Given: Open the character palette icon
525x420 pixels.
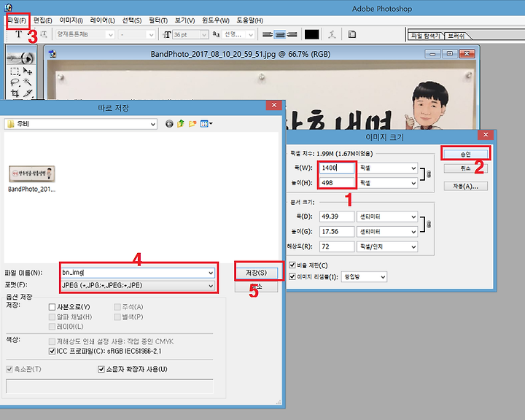Looking at the screenshot, I should click(x=351, y=34).
